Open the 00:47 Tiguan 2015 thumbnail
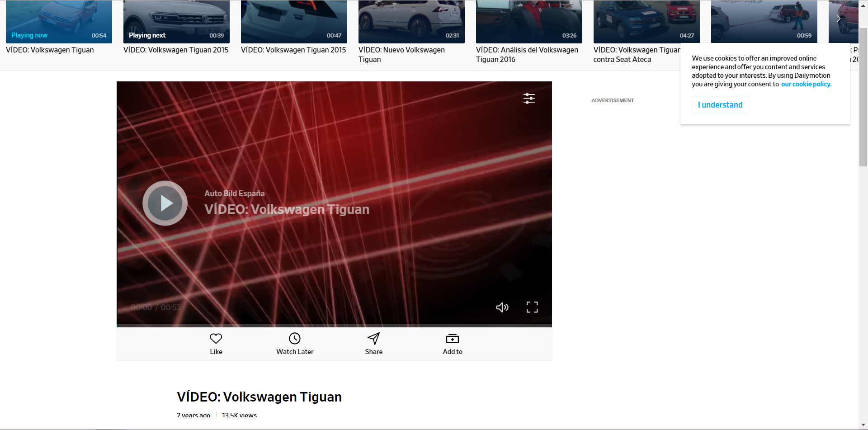Viewport: 868px width, 430px height. pos(294,22)
